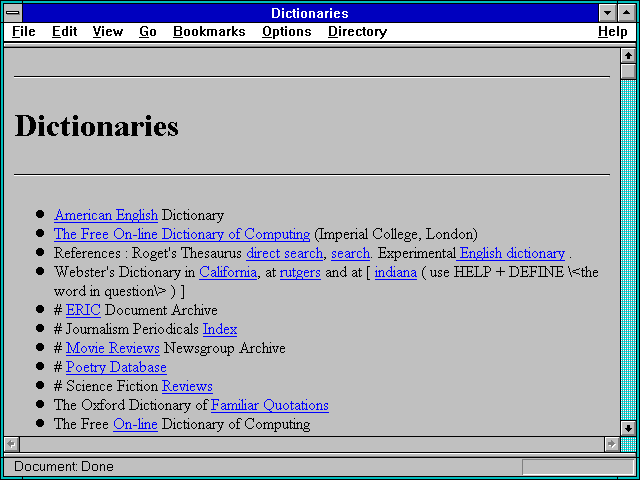Click the vertical scrollbar up arrow
The image size is (640, 480).
tap(628, 56)
